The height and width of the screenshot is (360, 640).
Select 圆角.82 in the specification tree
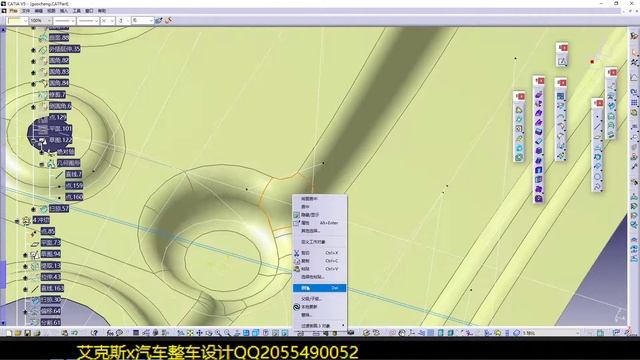[x=59, y=60]
